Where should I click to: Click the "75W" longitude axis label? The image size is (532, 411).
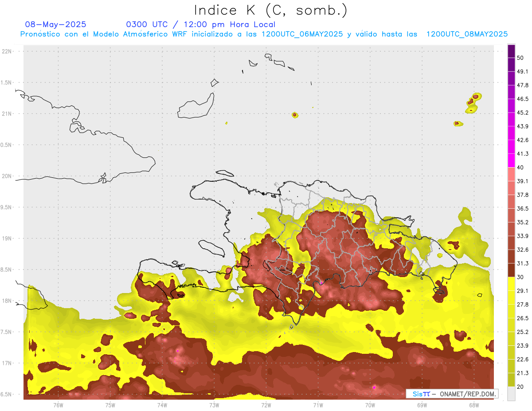pos(110,405)
